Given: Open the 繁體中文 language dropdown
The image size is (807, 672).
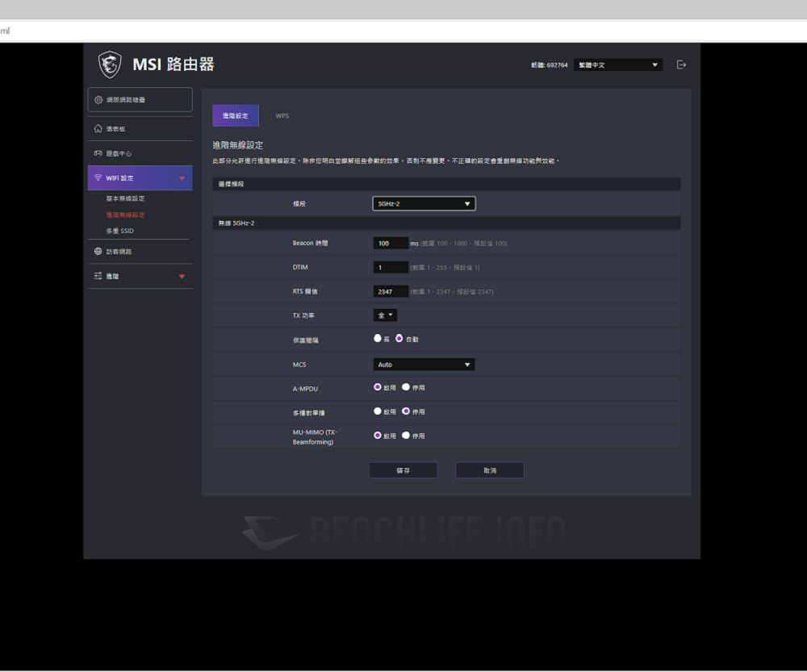Looking at the screenshot, I should pos(617,65).
